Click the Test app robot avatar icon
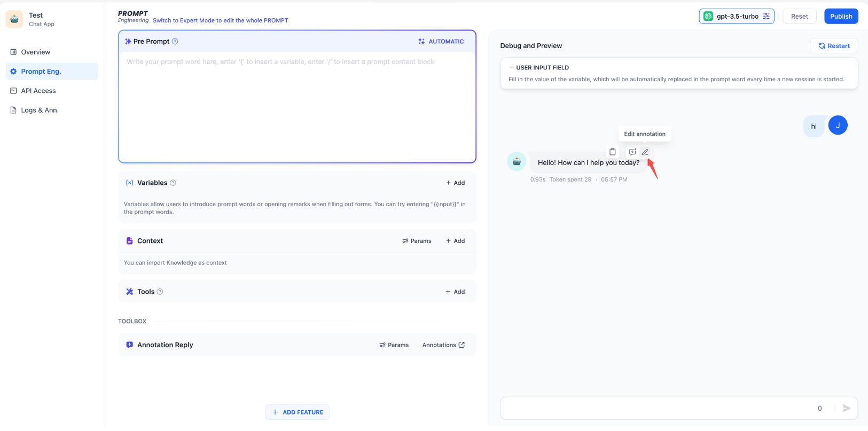Viewport: 868px width, 431px height. click(14, 19)
